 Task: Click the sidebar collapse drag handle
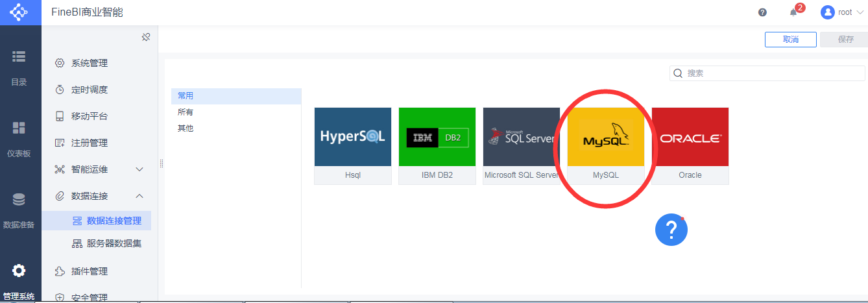(x=162, y=164)
